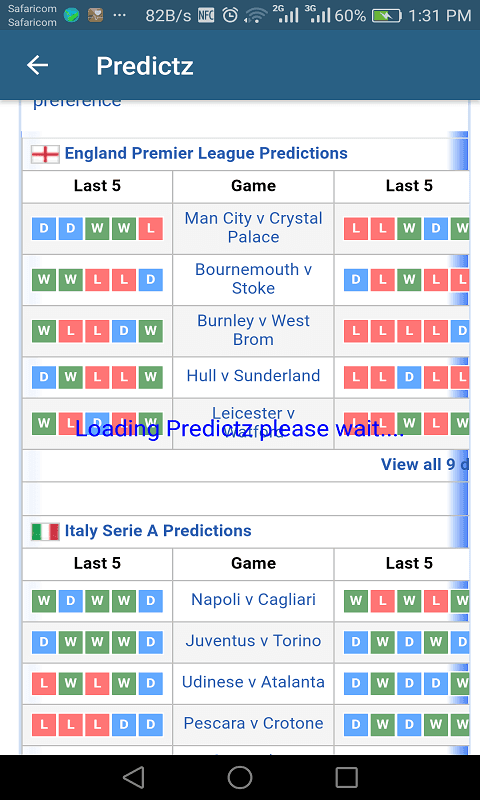Select Burnley v West Brom game

click(254, 330)
